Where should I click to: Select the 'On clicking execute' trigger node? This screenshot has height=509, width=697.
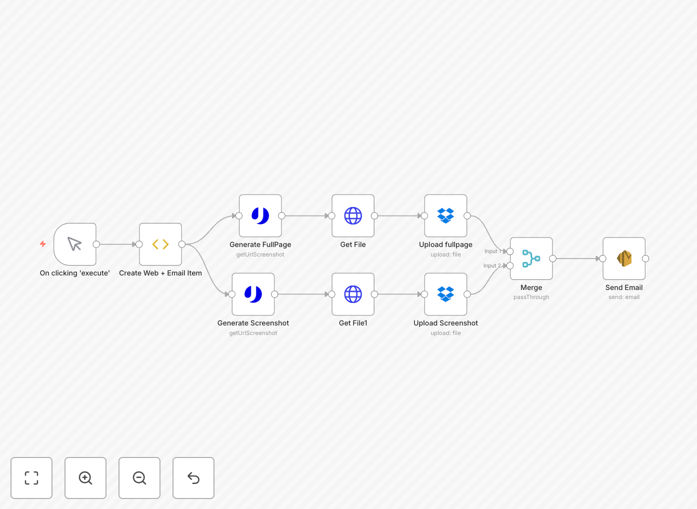75,244
